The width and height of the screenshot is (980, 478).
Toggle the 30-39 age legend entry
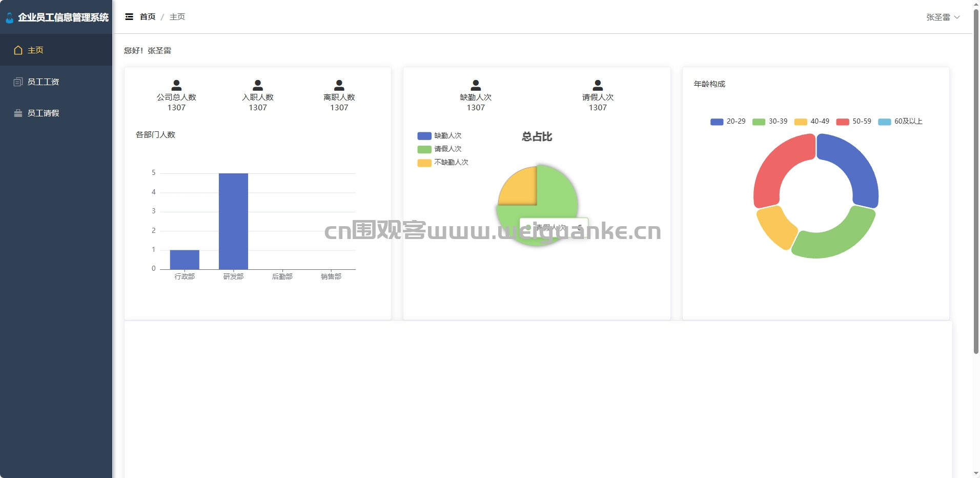coord(770,122)
